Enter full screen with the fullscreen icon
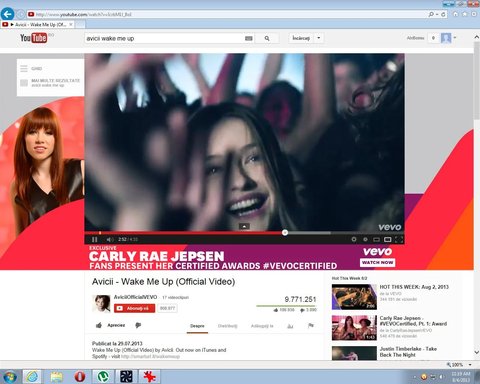Screen dimensions: 480x384 [399, 239]
